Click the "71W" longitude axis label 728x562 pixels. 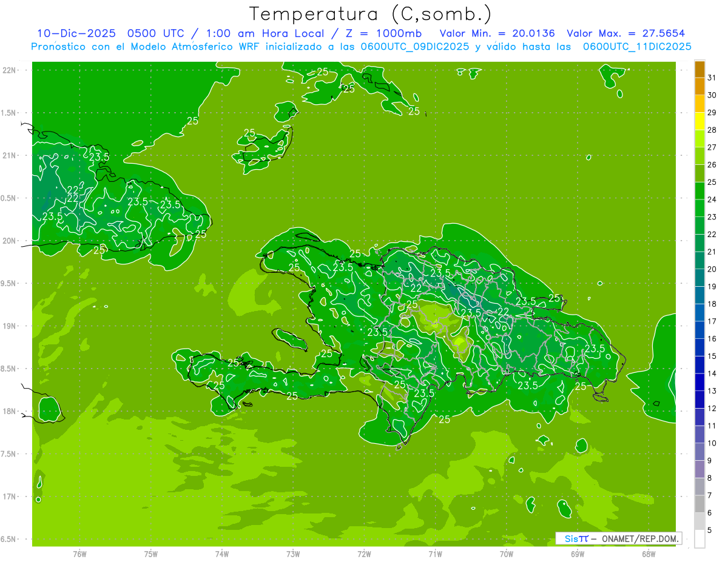[435, 555]
